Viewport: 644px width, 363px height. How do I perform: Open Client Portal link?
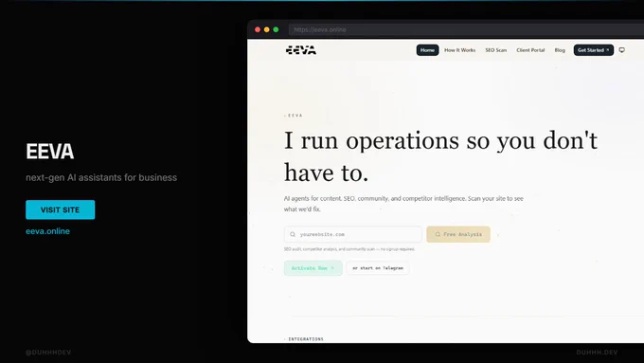click(530, 50)
